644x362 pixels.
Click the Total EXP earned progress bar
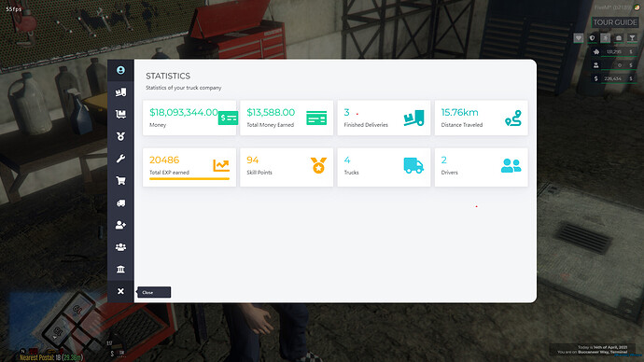pos(189,179)
